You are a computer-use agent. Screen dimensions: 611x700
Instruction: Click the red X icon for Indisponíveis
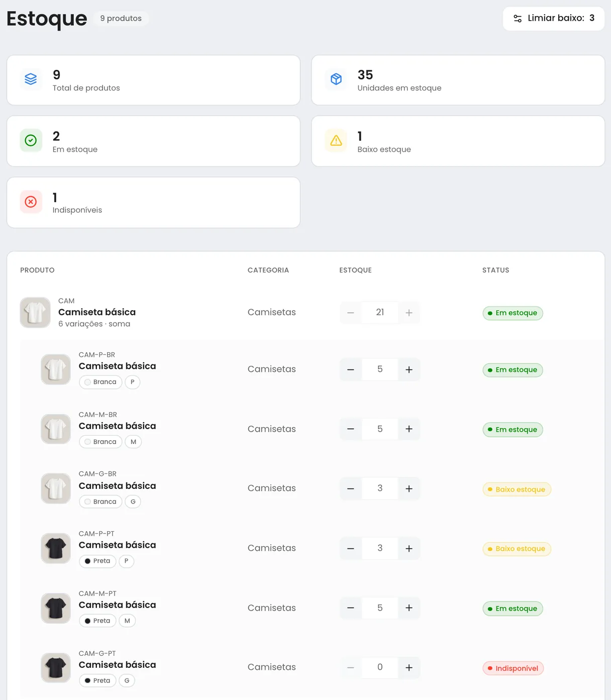point(31,202)
